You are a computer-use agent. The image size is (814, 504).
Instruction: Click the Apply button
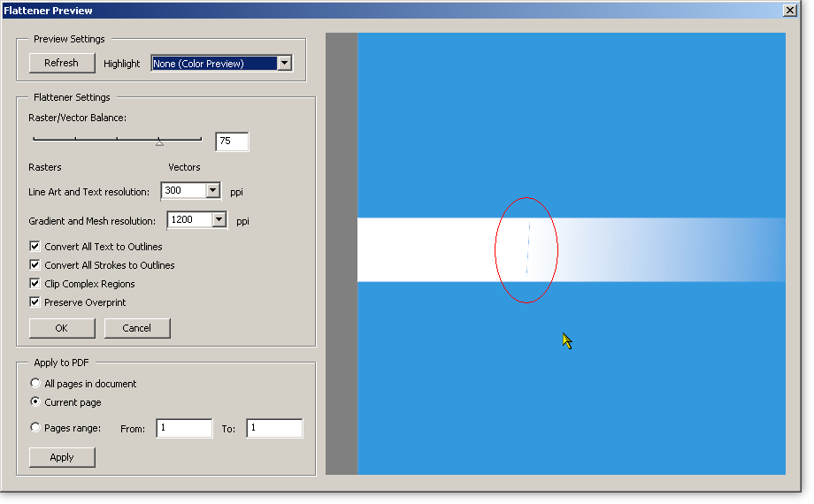(62, 457)
